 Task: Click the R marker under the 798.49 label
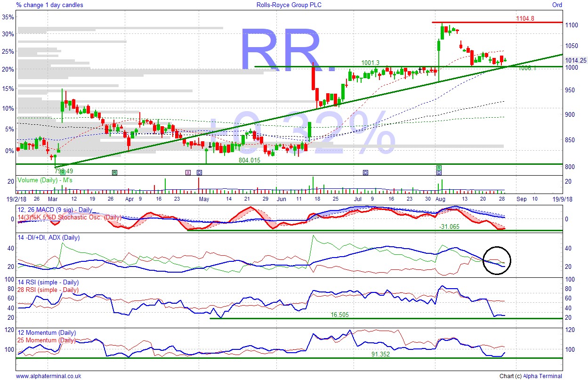63,173
